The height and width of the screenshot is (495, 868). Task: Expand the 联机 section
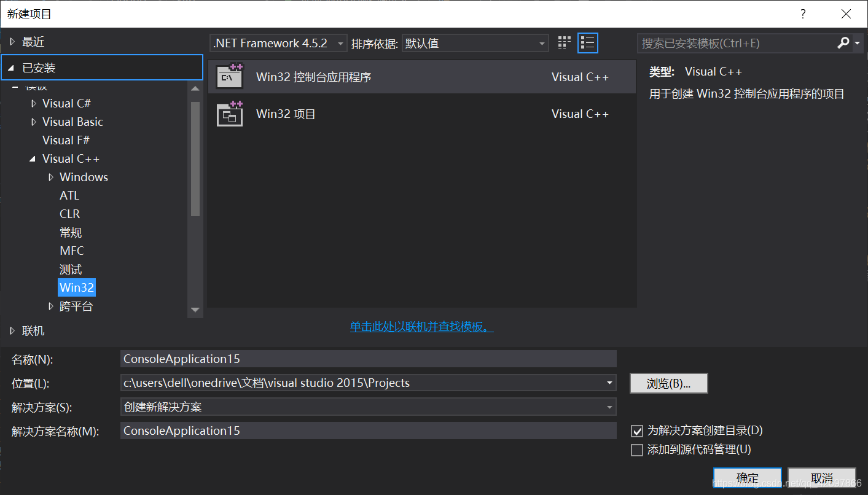pyautogui.click(x=12, y=331)
